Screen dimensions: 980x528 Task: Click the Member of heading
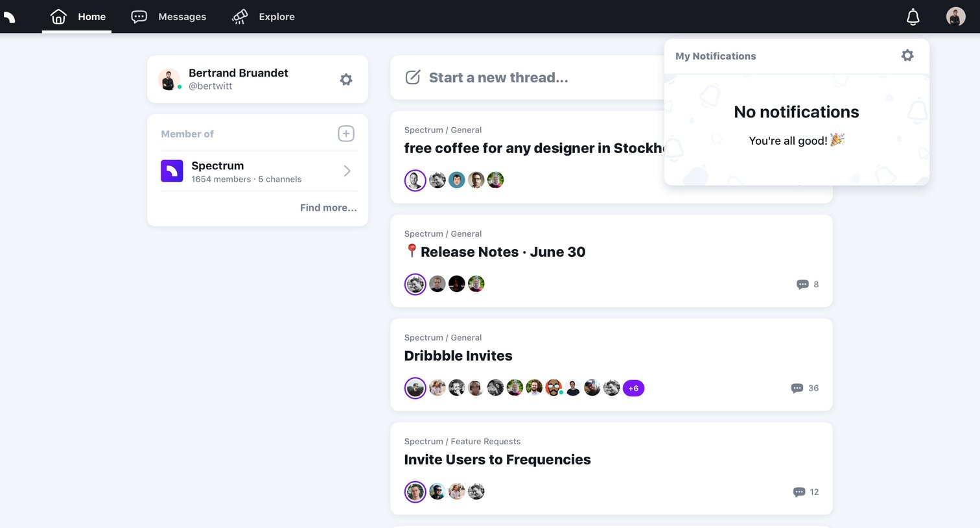pos(187,134)
